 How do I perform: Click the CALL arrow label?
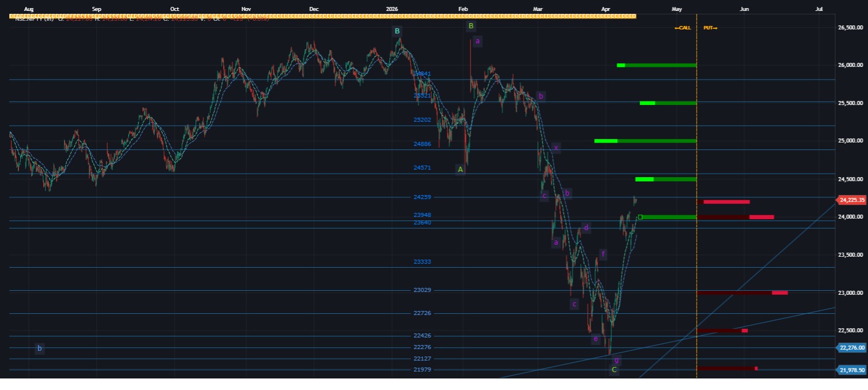click(x=683, y=28)
